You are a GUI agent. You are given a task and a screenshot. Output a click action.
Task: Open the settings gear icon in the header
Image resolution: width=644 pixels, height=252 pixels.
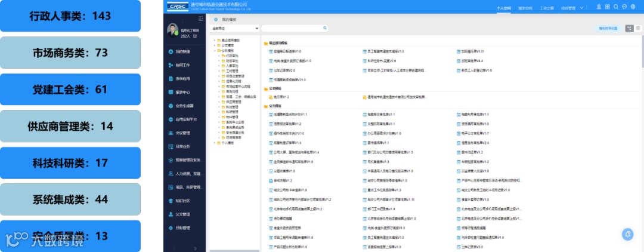click(633, 7)
